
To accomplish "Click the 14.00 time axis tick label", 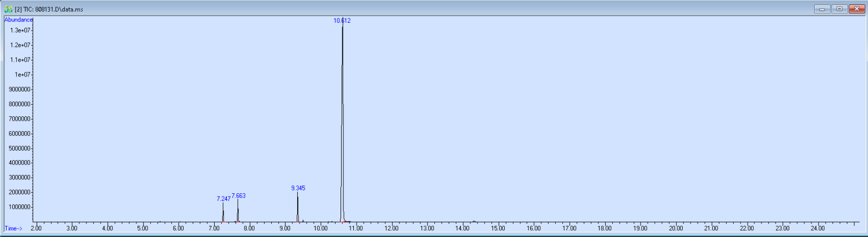I will 463,228.
